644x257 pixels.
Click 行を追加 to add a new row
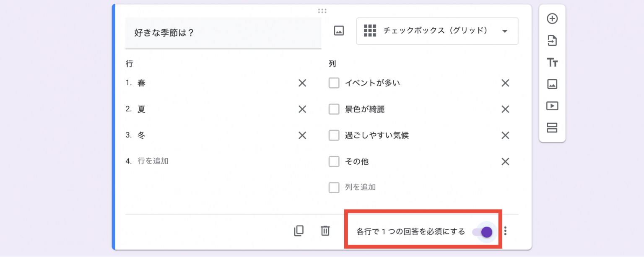(x=157, y=161)
